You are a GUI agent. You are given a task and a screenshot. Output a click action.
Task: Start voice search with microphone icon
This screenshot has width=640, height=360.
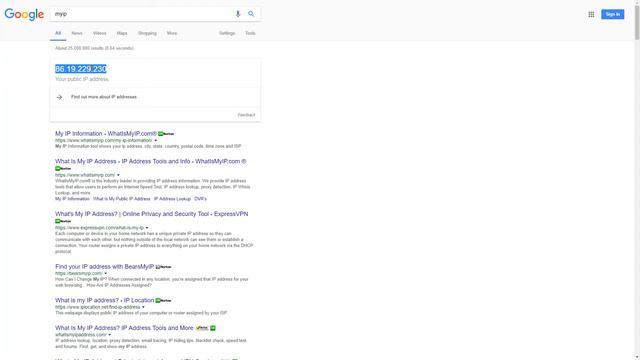click(238, 14)
